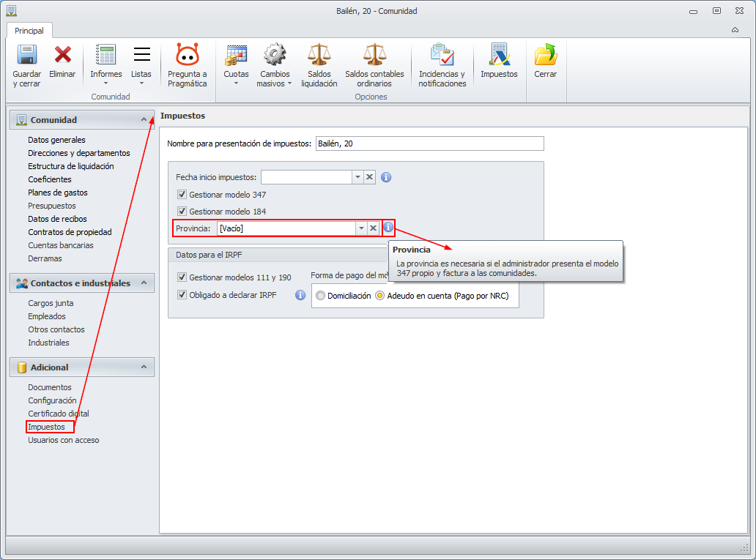Open Configuración section
This screenshot has width=756, height=560.
click(52, 400)
